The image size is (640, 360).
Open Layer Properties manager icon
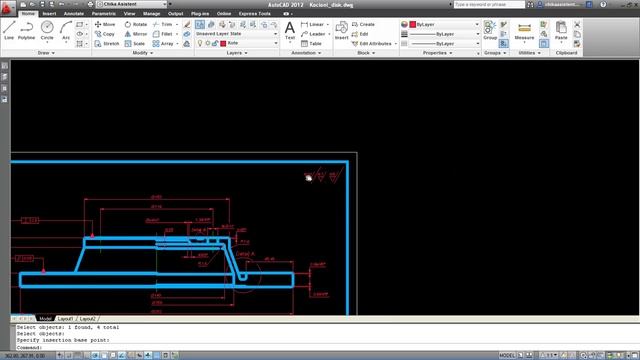coord(200,24)
